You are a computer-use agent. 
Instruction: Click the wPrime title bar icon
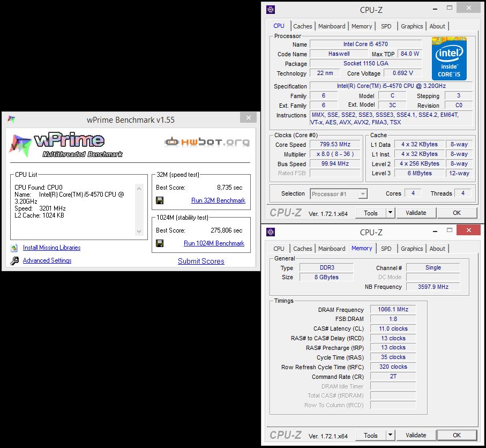pyautogui.click(x=11, y=120)
